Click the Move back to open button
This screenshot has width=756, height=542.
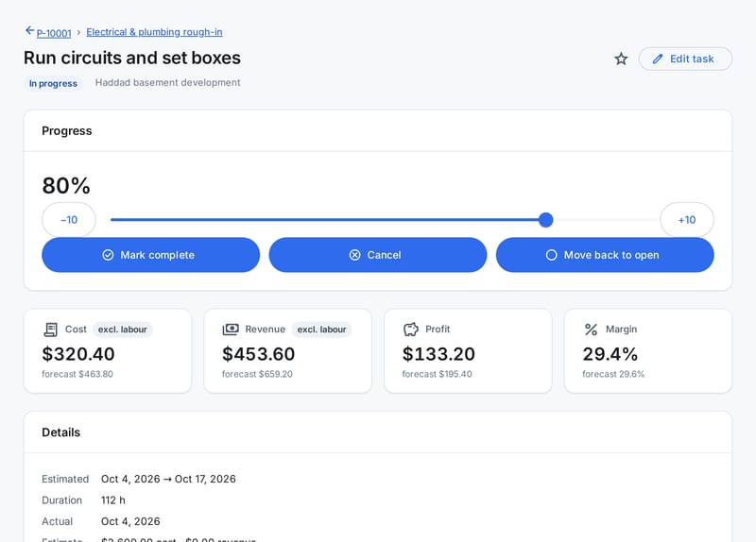pos(605,255)
